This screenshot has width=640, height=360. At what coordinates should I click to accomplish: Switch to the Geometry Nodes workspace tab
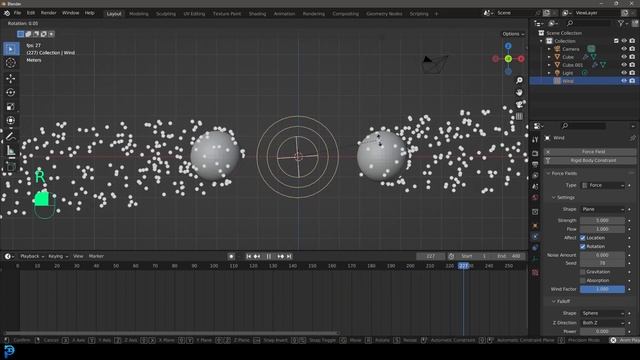point(384,14)
